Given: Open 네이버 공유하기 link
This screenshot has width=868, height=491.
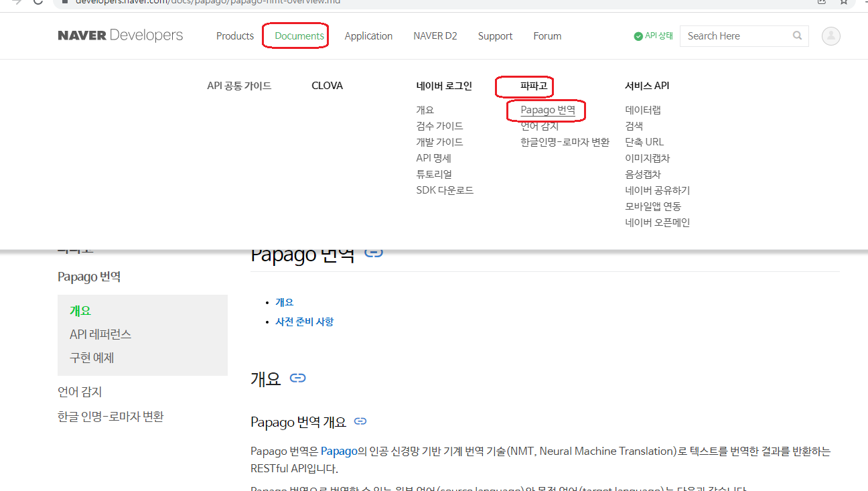Looking at the screenshot, I should tap(657, 190).
